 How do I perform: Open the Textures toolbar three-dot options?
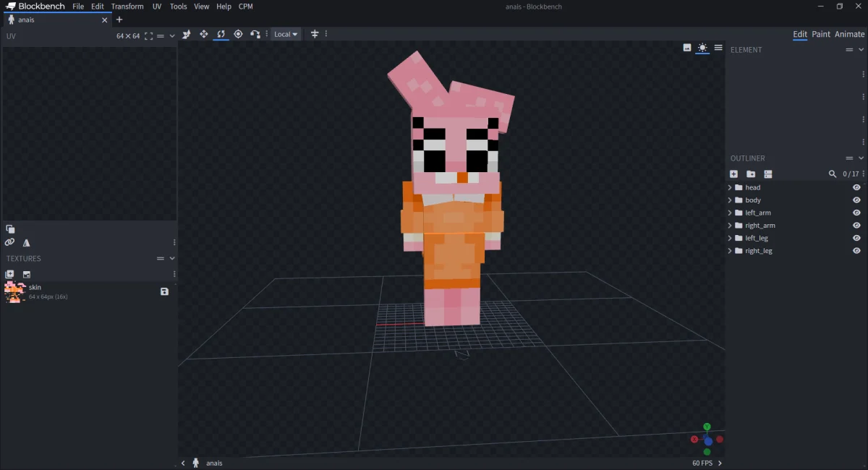click(x=174, y=274)
